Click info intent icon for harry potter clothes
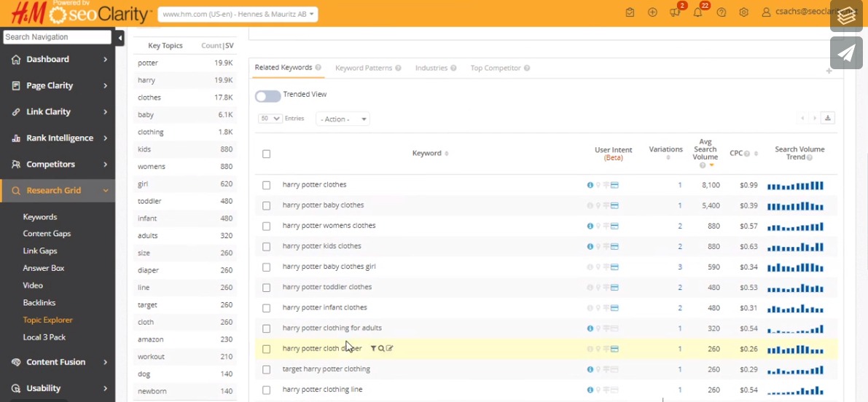868x402 pixels. [x=590, y=185]
